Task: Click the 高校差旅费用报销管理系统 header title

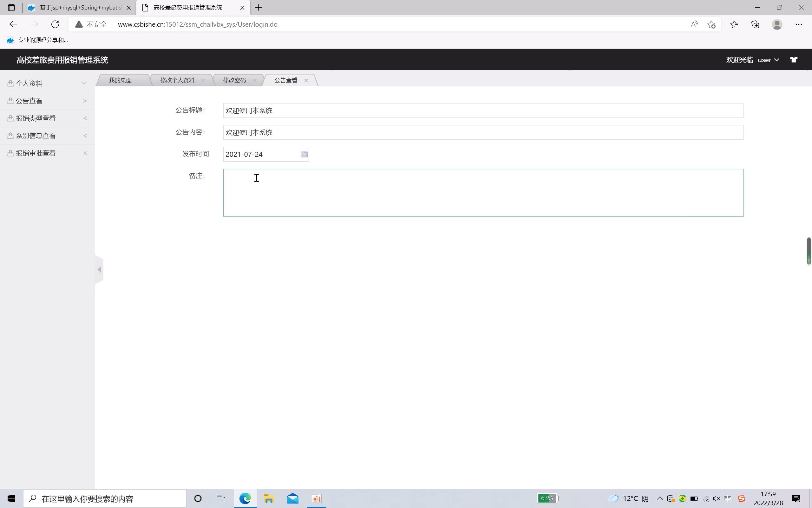Action: 62,60
